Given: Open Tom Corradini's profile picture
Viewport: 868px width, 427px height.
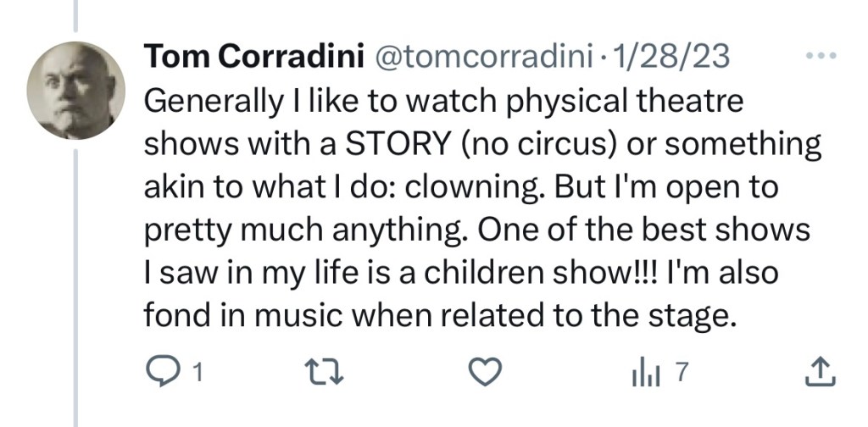Looking at the screenshot, I should 76,91.
